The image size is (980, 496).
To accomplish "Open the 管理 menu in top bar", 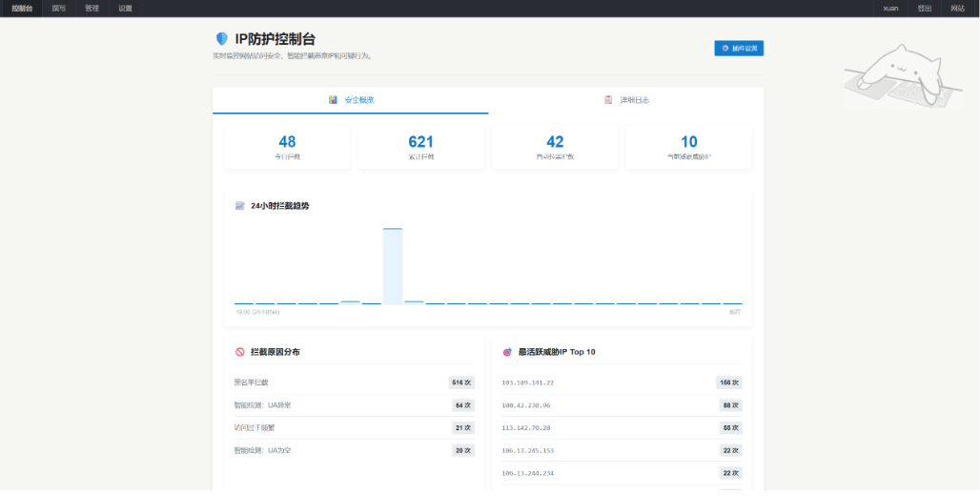I will [92, 8].
